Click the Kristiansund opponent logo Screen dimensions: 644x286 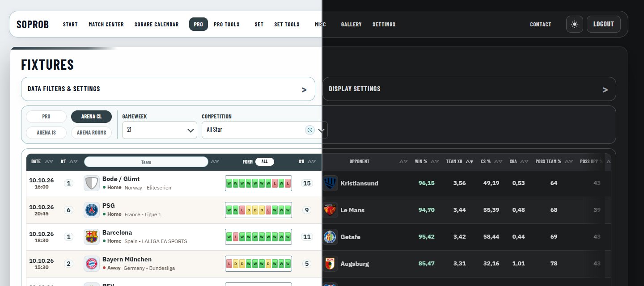330,183
